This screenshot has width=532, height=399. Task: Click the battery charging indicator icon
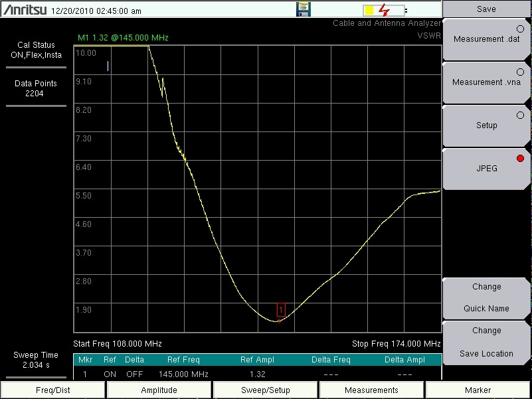point(384,11)
